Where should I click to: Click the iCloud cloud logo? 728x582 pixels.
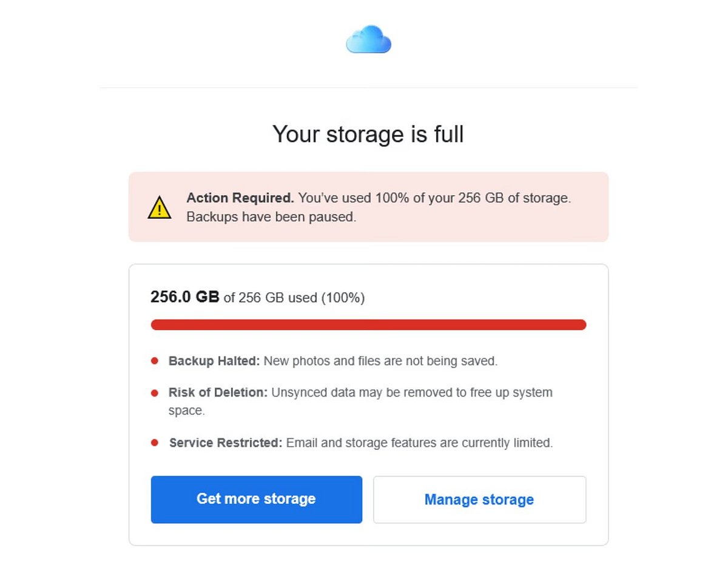368,39
